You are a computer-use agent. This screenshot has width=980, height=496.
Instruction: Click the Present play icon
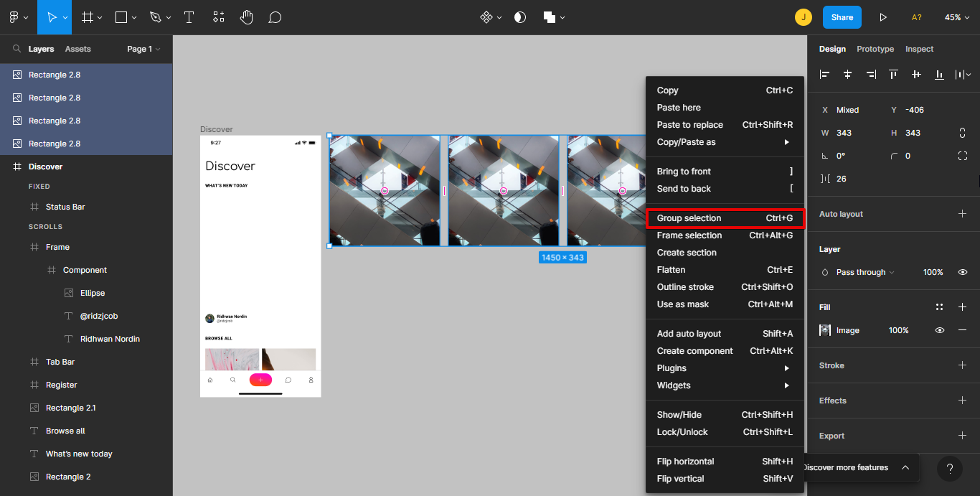(883, 17)
